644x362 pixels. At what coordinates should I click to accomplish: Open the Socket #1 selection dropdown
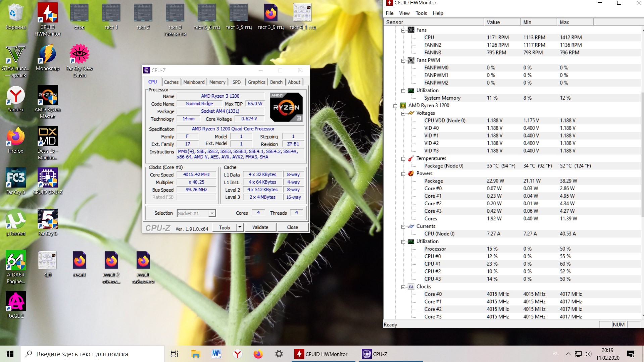[x=212, y=213]
